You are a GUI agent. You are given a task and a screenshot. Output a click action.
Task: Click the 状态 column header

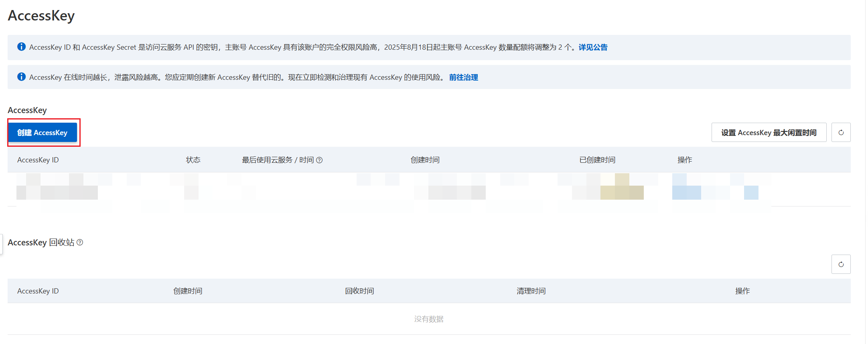tap(193, 160)
